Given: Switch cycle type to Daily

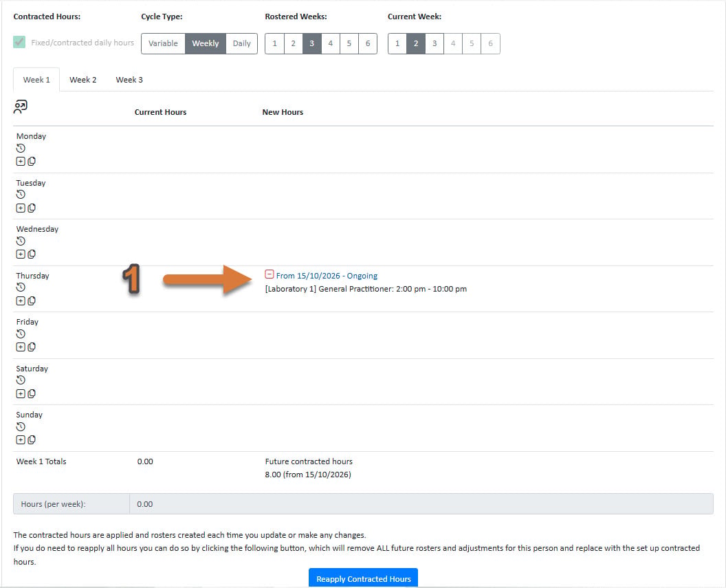Looking at the screenshot, I should pyautogui.click(x=242, y=43).
